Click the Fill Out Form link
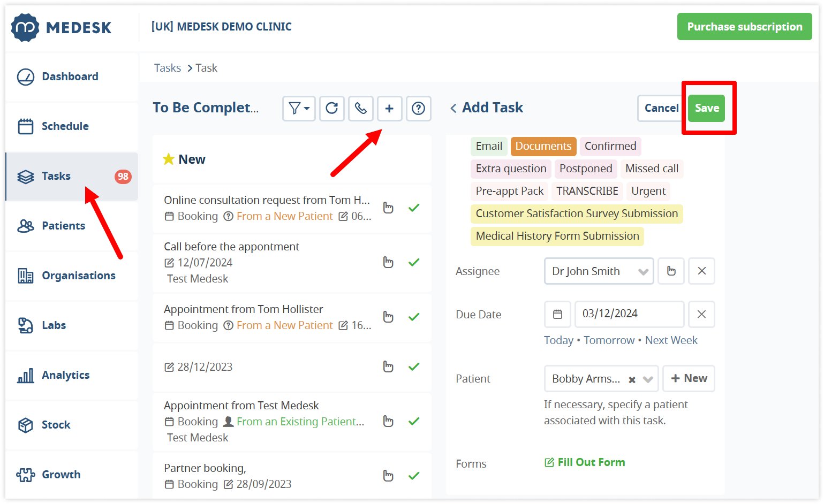The width and height of the screenshot is (824, 504). (591, 462)
